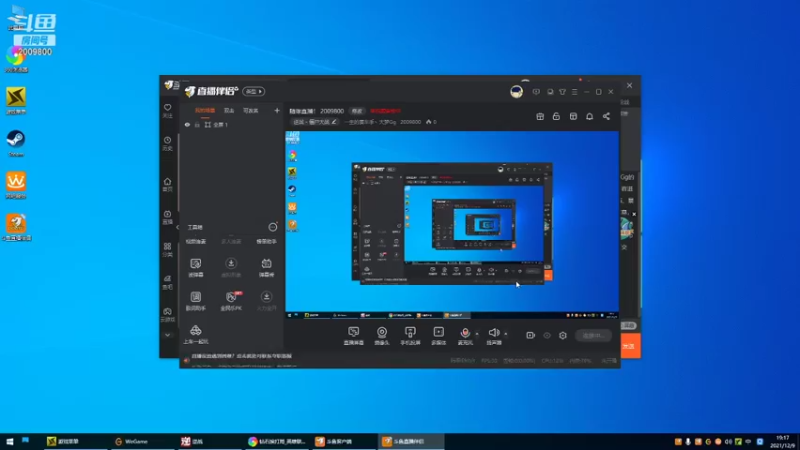Open microphone options arrow
This screenshot has height=450, width=800.
click(477, 334)
